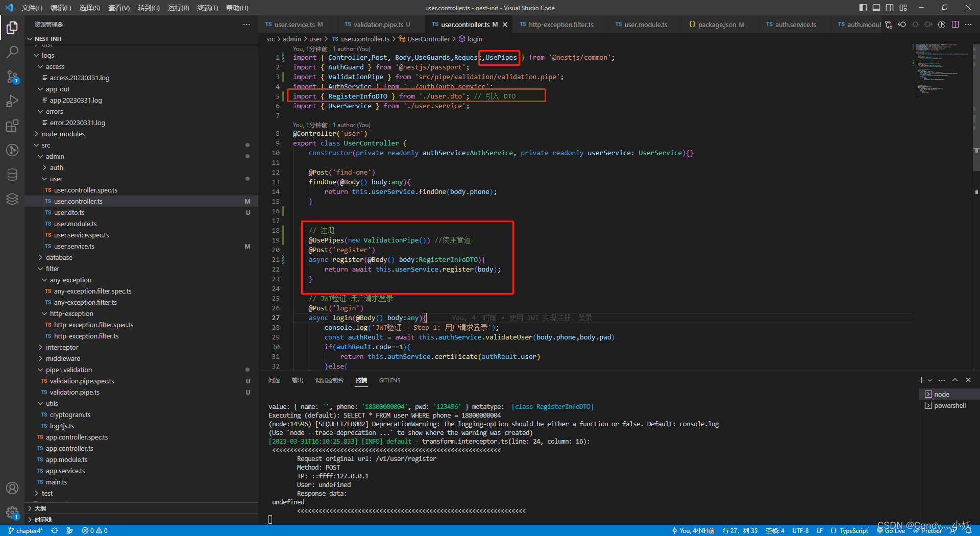
Task: Launch Go Live from the status bar
Action: click(891, 531)
